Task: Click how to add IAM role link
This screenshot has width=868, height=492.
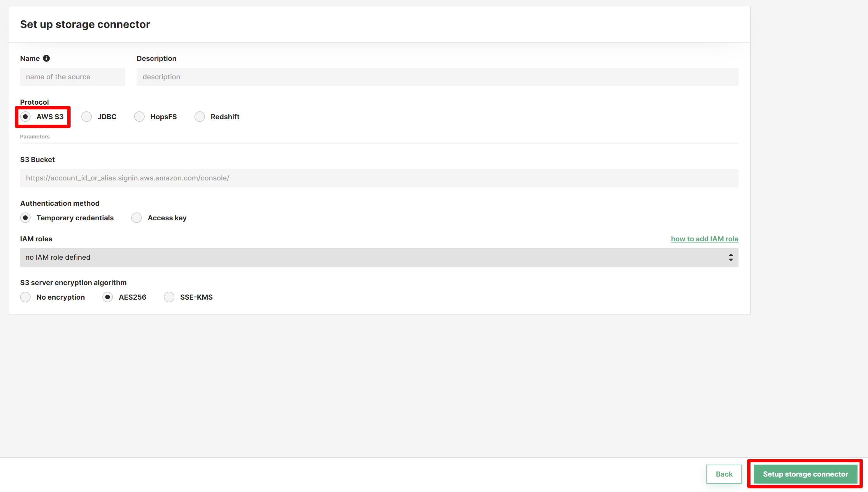Action: tap(704, 238)
